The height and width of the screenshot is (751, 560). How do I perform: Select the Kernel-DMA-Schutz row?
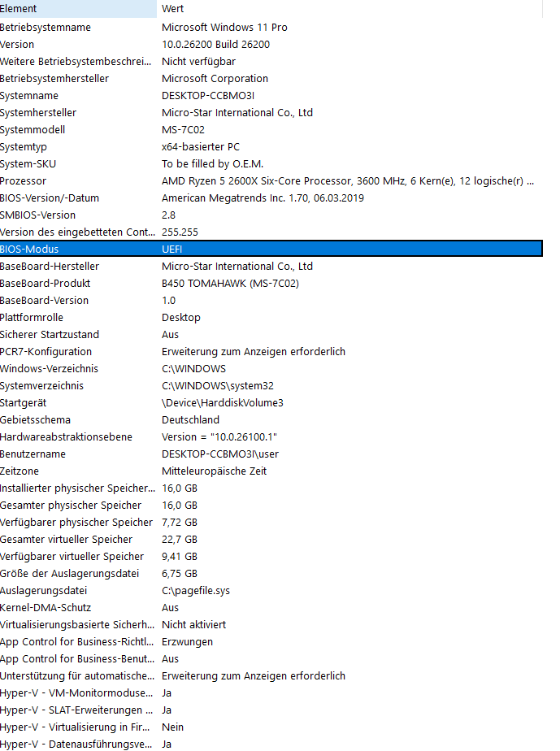(x=271, y=608)
